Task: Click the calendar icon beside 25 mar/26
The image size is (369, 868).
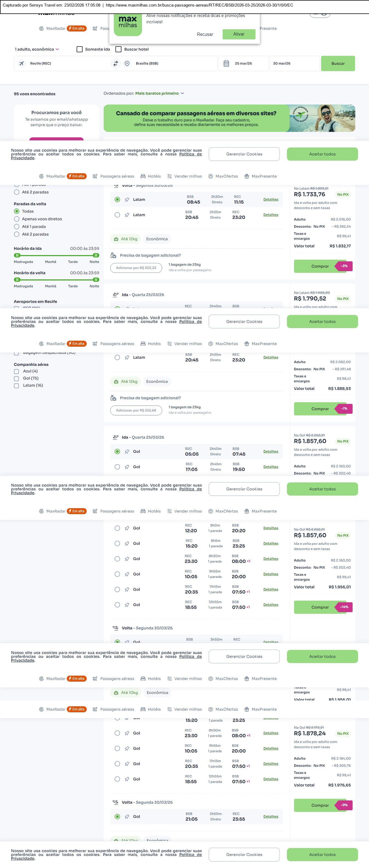Action: pyautogui.click(x=226, y=63)
